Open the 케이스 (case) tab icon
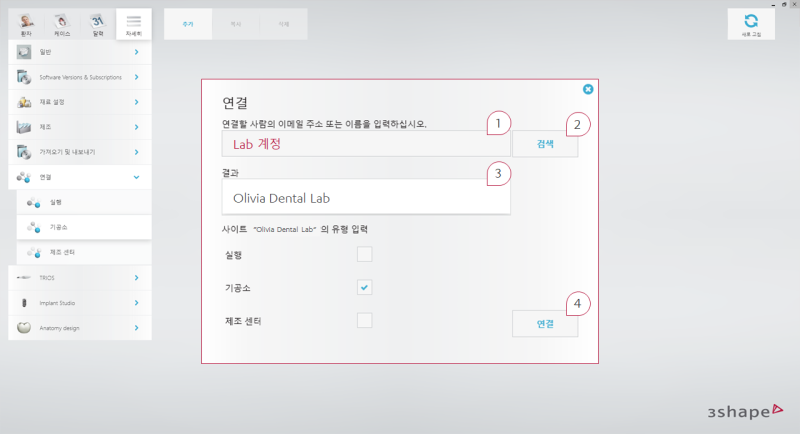This screenshot has width=800, height=434. pos(62,21)
